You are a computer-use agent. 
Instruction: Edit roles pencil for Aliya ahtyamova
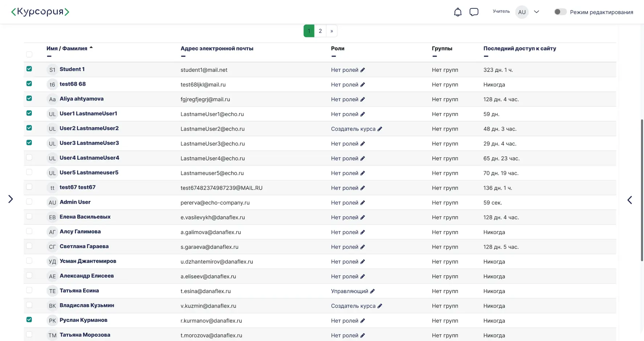363,99
